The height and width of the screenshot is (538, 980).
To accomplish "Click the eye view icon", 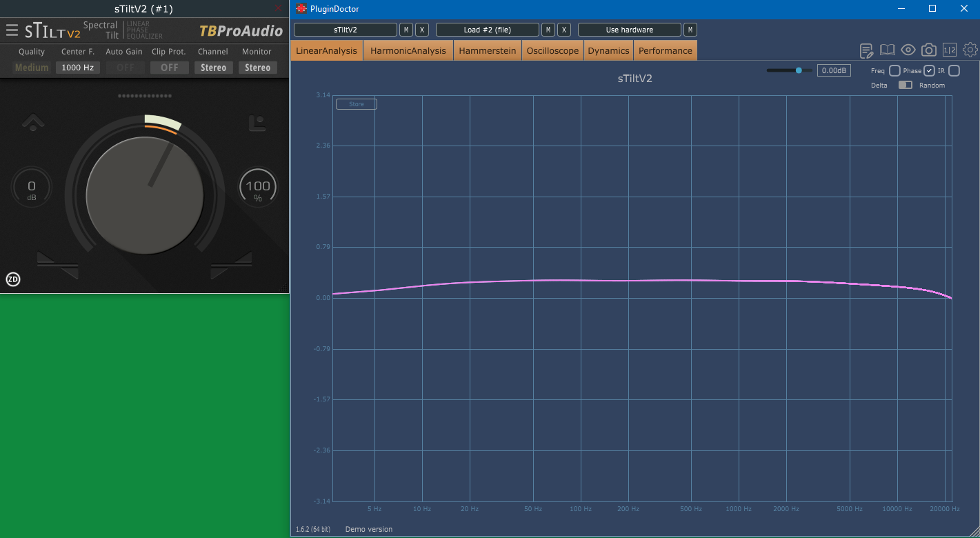I will click(908, 50).
